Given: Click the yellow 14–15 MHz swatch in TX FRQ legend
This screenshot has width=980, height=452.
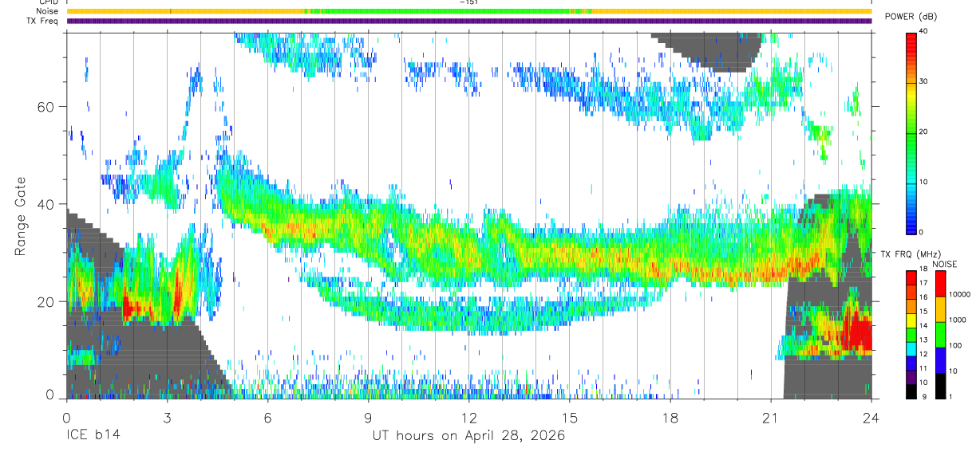Looking at the screenshot, I should pos(911,320).
